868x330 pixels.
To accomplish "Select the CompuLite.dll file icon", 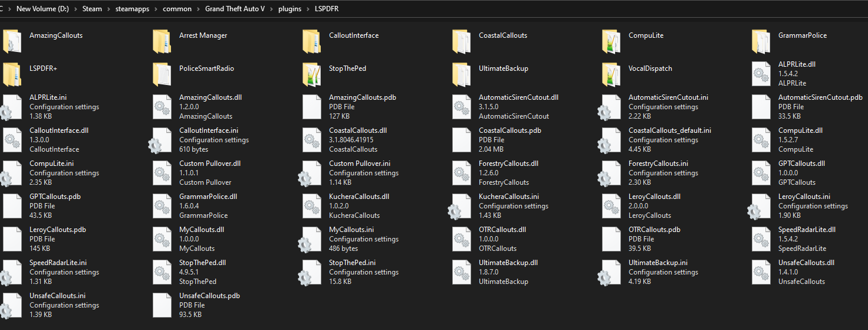I will [761, 140].
